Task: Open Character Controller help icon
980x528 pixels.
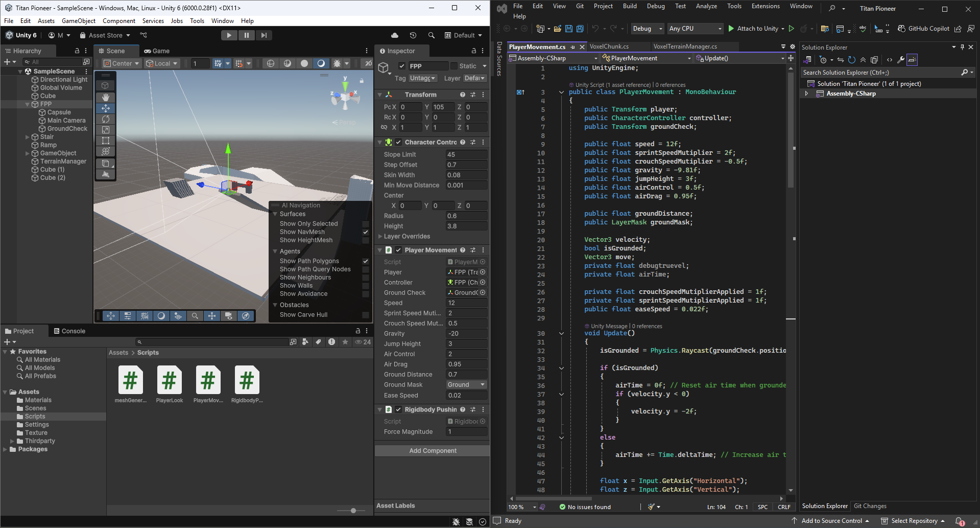Action: coord(463,142)
